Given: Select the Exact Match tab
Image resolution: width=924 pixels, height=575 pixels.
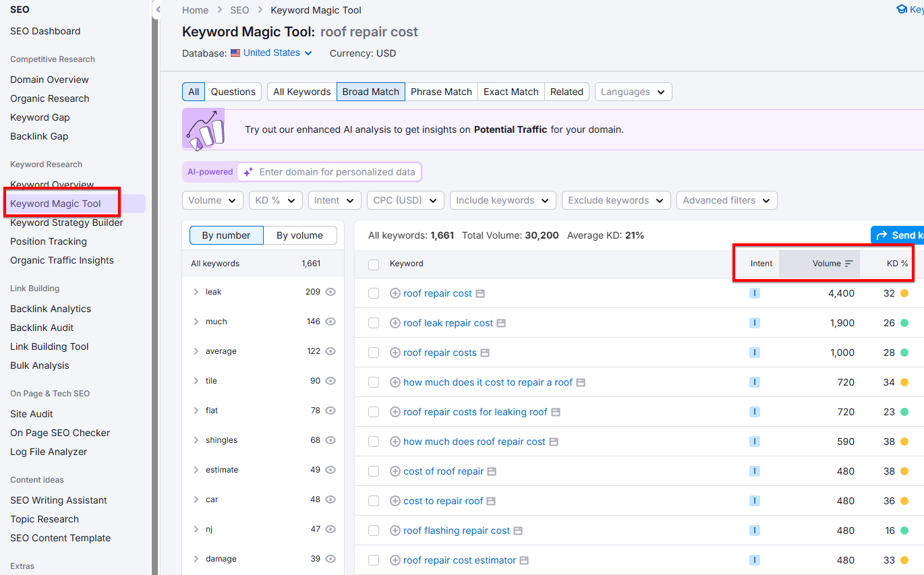Looking at the screenshot, I should (x=511, y=92).
